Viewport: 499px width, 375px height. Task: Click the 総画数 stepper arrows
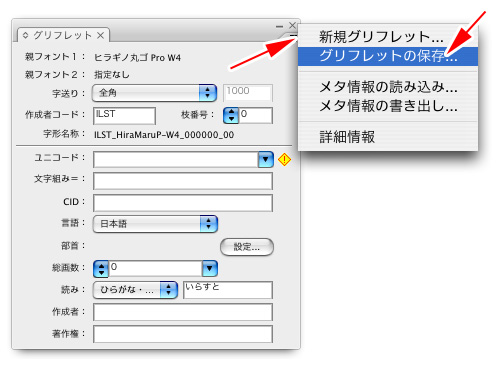pyautogui.click(x=101, y=269)
